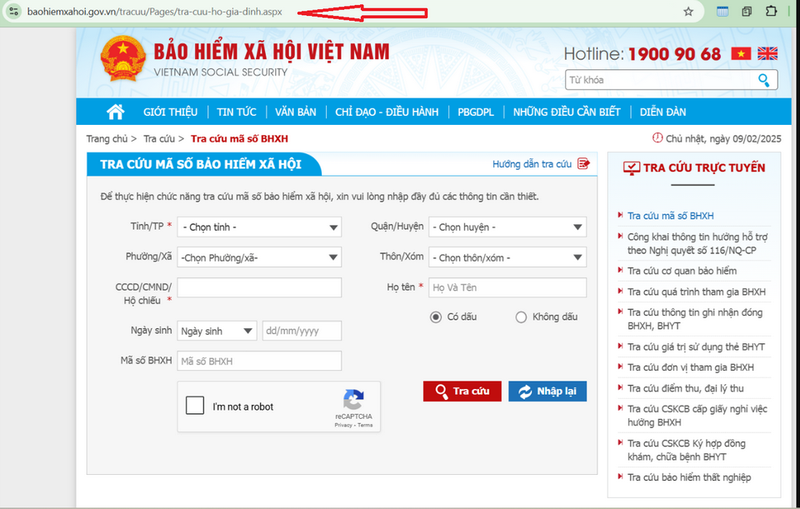The width and height of the screenshot is (800, 509).
Task: Focus the dd/mm/yyyy birth date field
Action: (302, 331)
